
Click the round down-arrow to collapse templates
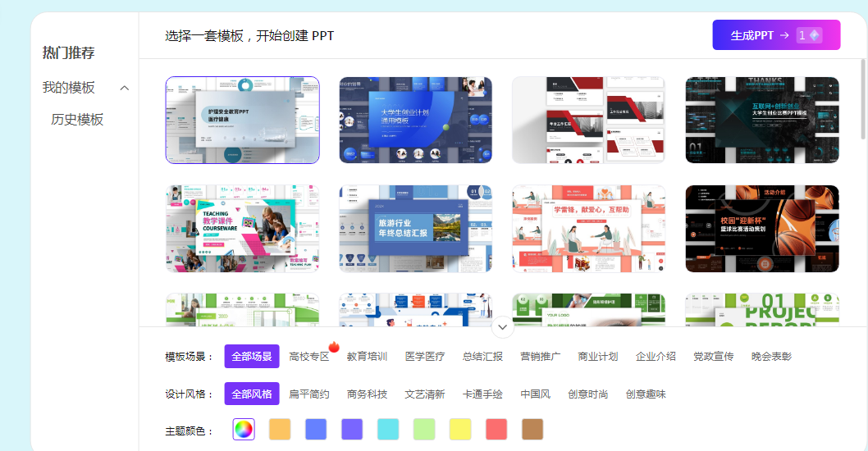pyautogui.click(x=502, y=327)
